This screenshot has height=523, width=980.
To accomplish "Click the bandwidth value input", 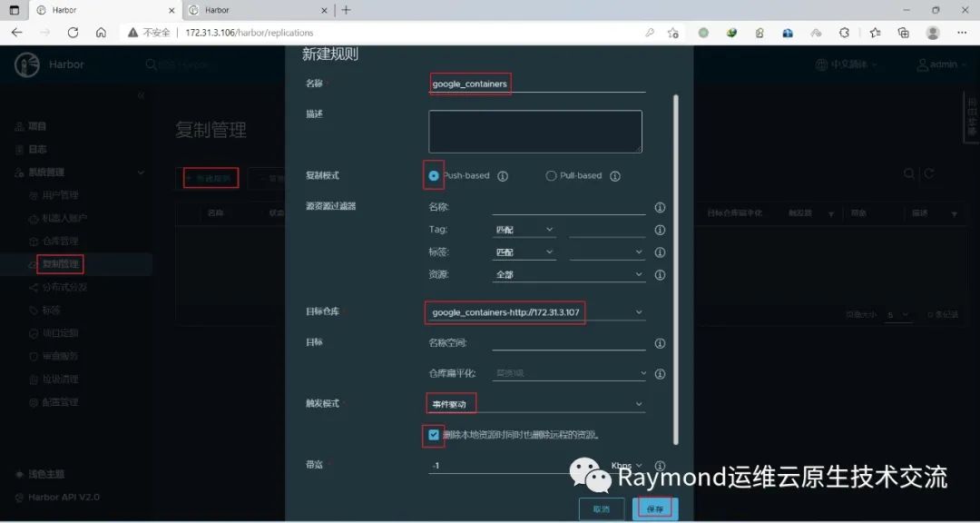I will point(516,466).
